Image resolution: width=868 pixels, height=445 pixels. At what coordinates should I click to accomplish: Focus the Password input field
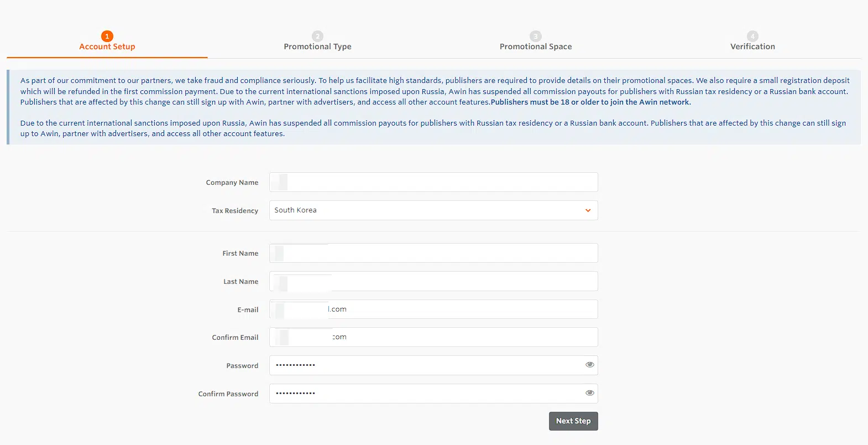pos(426,365)
